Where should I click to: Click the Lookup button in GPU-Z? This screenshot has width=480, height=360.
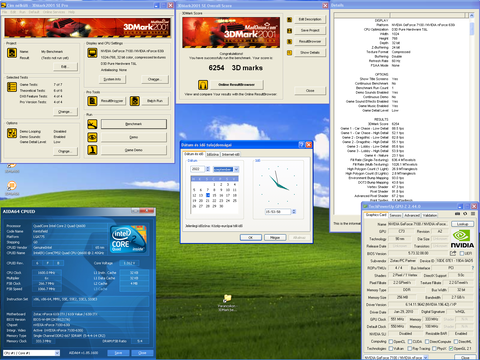[x=462, y=224]
